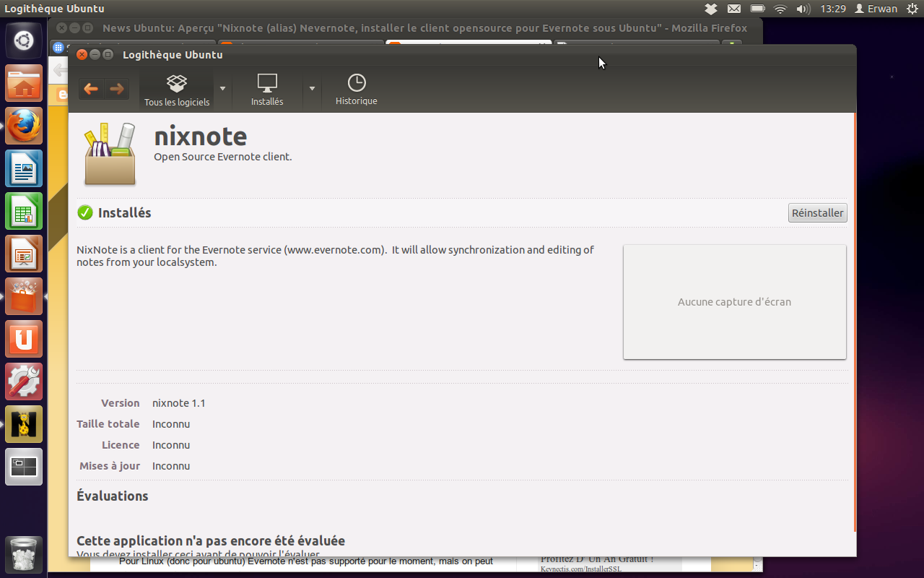Click the nixnote application title
Image resolution: width=924 pixels, height=578 pixels.
(x=201, y=137)
